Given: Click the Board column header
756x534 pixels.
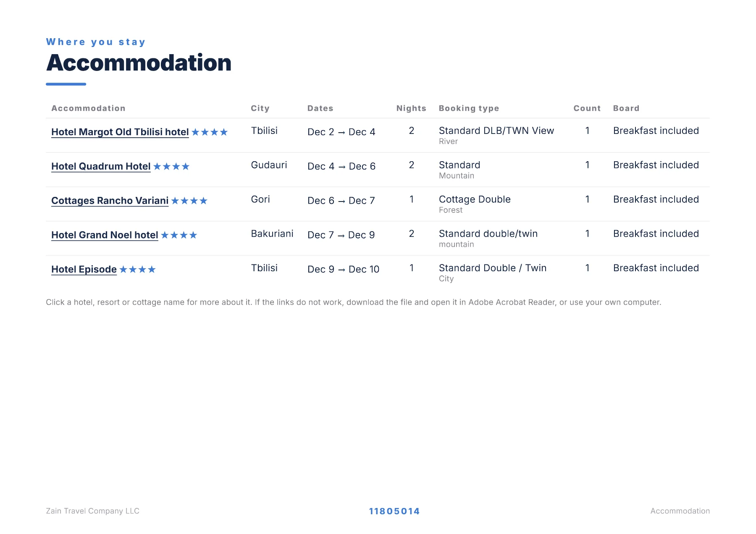Looking at the screenshot, I should (x=626, y=108).
